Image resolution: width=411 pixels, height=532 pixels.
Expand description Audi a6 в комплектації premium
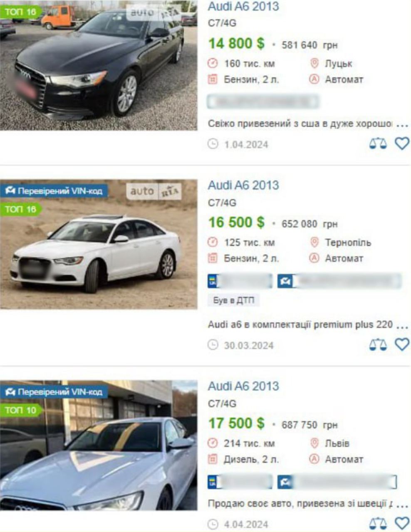pos(402,325)
